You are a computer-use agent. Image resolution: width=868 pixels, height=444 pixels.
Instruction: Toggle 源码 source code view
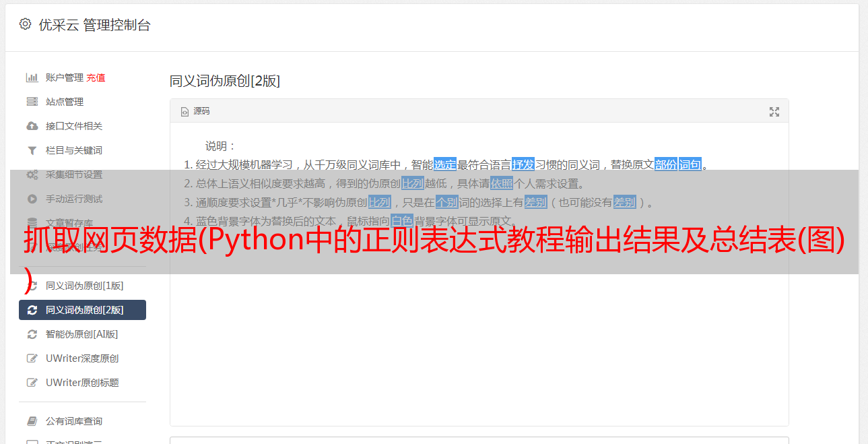click(x=195, y=111)
